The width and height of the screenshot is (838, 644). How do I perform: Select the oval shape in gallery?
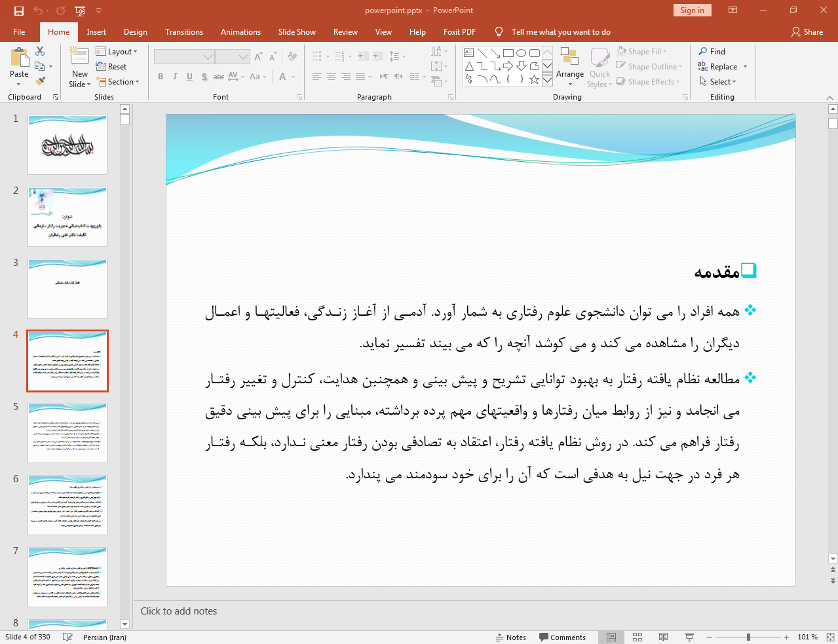point(522,53)
